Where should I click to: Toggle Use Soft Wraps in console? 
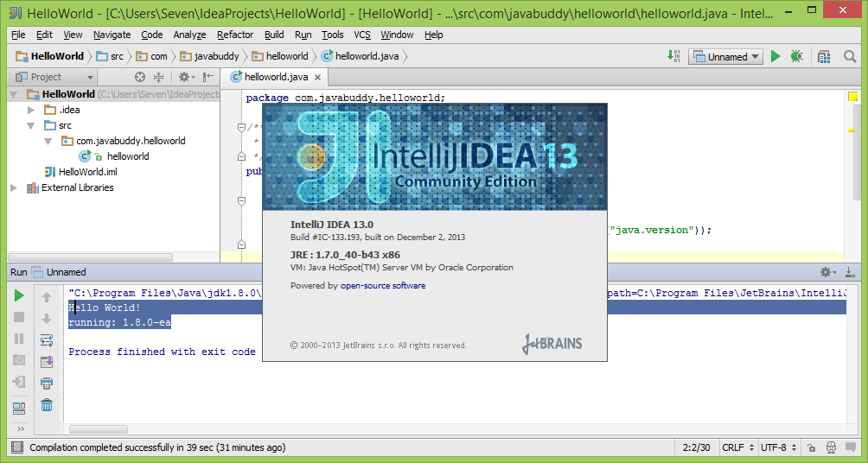click(x=47, y=340)
